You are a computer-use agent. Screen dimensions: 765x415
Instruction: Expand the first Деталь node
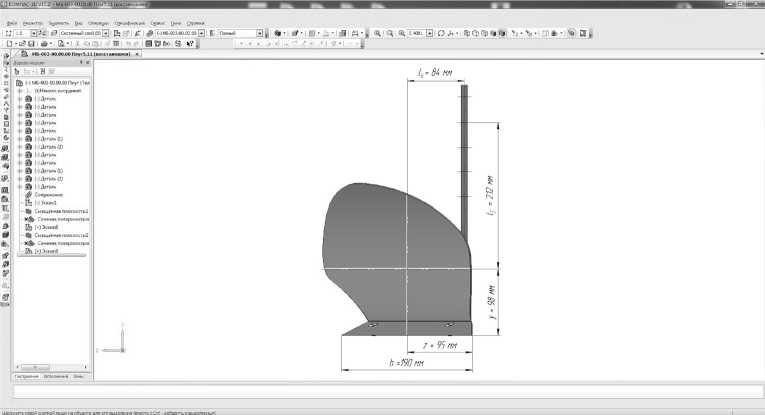coord(19,99)
